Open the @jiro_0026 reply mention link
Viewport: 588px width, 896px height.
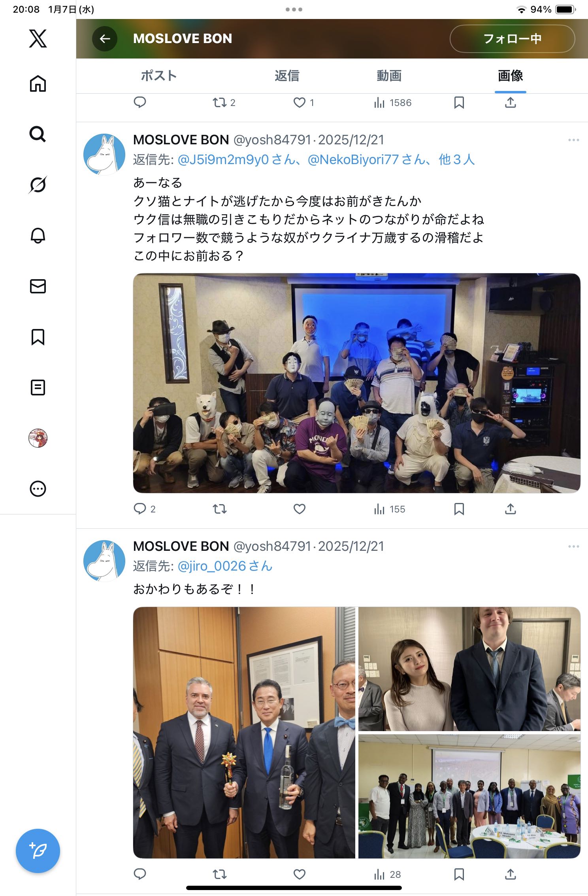[x=225, y=566]
